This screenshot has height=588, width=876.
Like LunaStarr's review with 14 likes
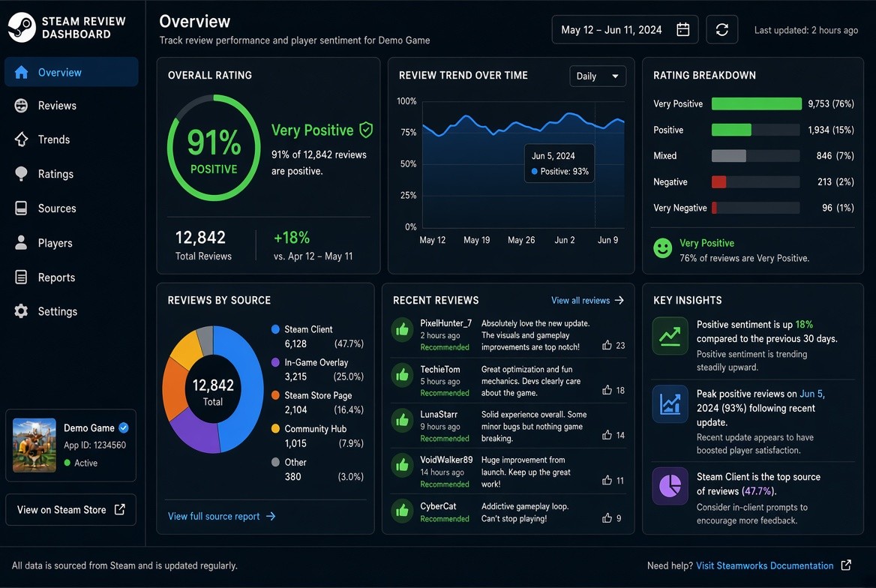[607, 434]
